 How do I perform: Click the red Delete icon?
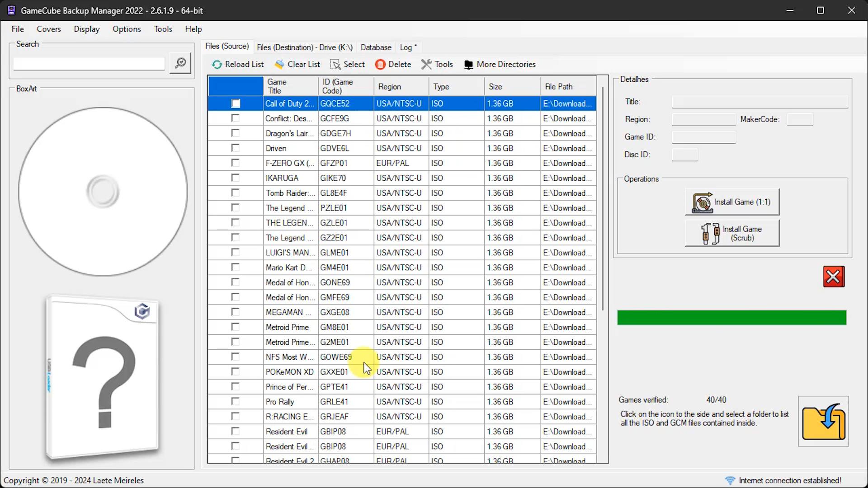click(x=380, y=65)
